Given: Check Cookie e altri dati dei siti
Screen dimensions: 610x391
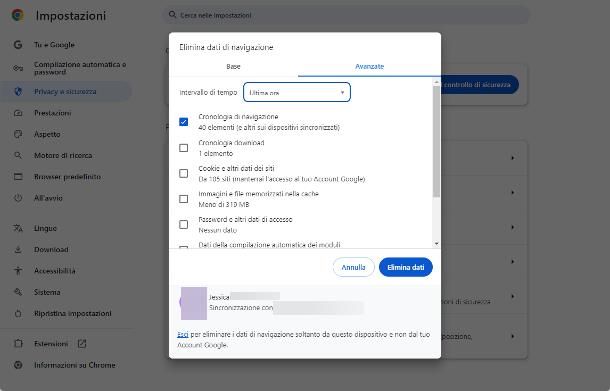Looking at the screenshot, I should click(x=184, y=174).
